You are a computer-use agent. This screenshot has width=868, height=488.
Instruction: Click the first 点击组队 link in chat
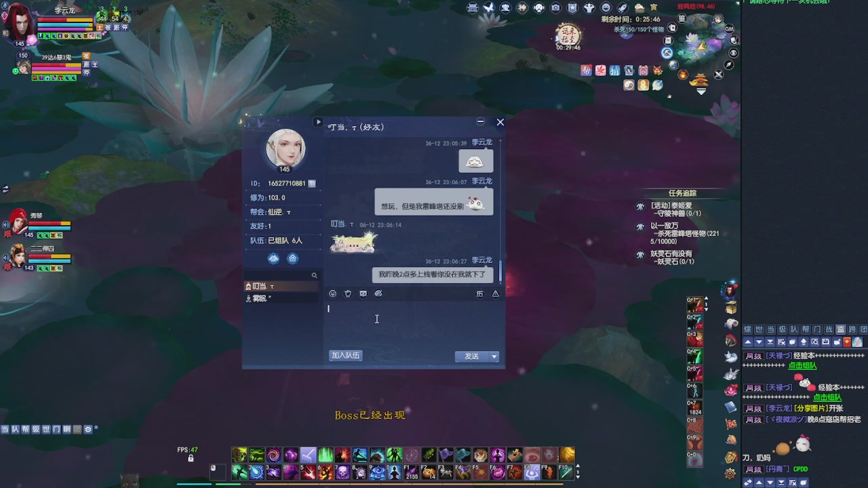[803, 366]
